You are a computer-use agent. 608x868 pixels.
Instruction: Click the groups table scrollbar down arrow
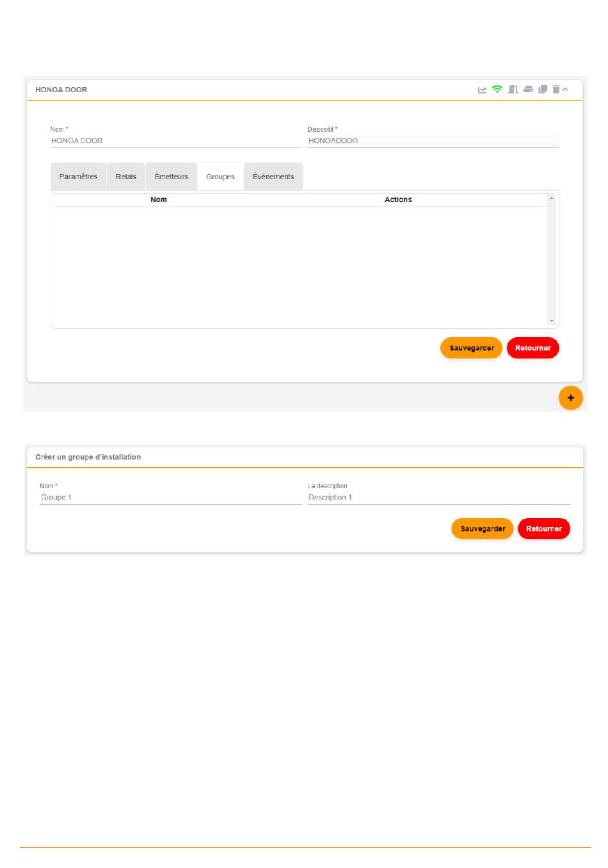(552, 320)
